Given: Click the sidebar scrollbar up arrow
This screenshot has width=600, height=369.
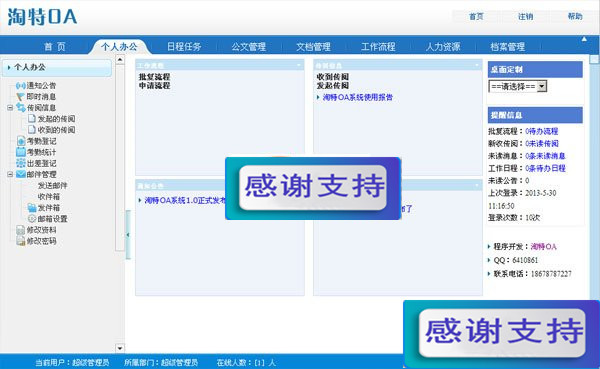Looking at the screenshot, I should click(120, 60).
